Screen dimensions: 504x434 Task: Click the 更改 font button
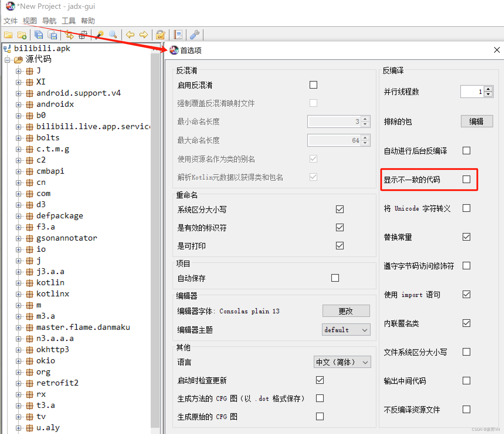point(346,311)
